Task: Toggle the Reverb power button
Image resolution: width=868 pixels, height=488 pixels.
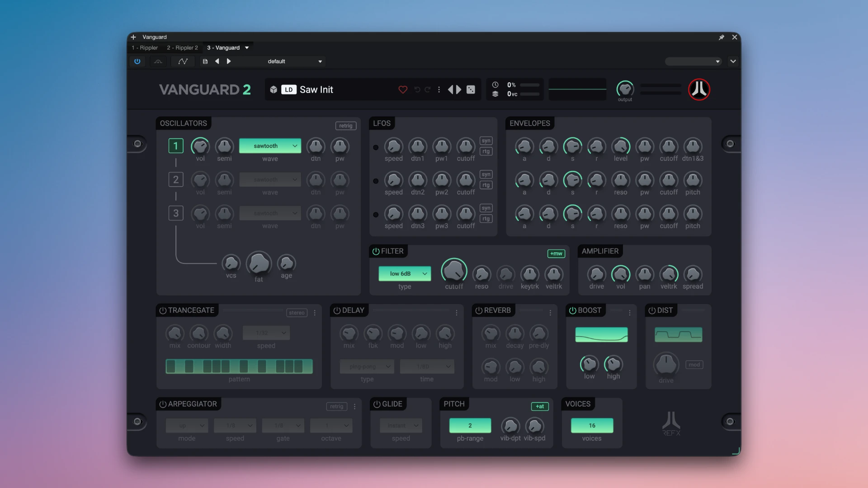Action: click(479, 310)
